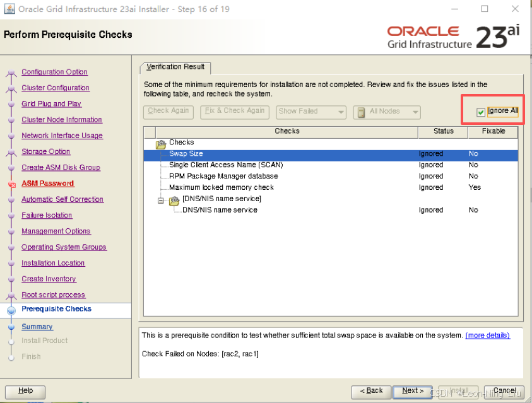Click the Checks column header
Viewport: 532px width, 403px height.
coord(287,131)
